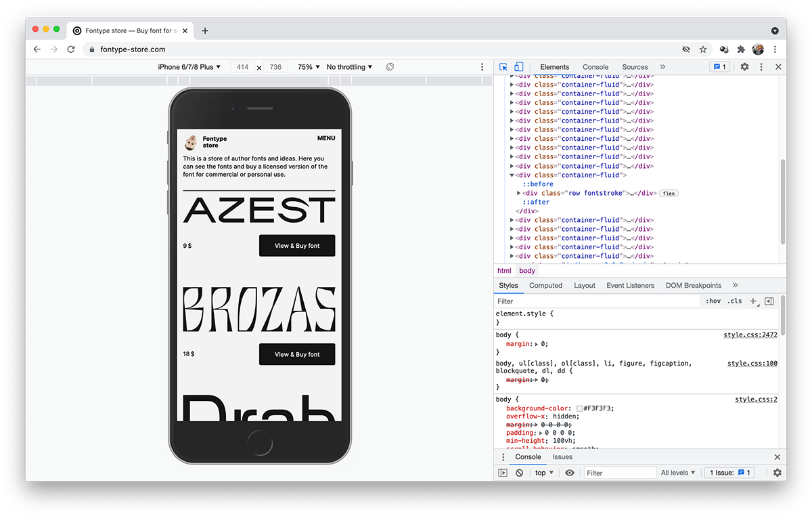The image size is (812, 518).
Task: Open DevTools settings gear
Action: point(744,67)
